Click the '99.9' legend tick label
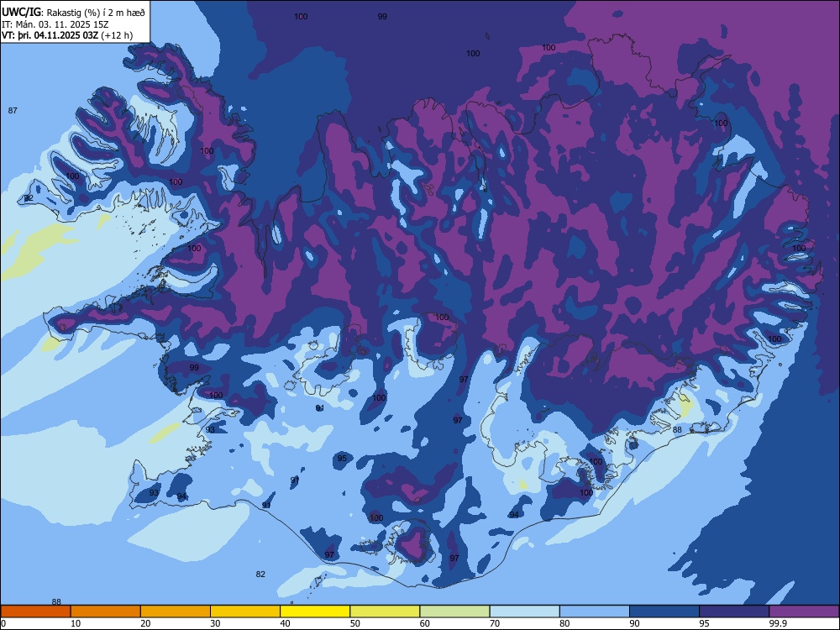The height and width of the screenshot is (630, 840). pyautogui.click(x=777, y=623)
